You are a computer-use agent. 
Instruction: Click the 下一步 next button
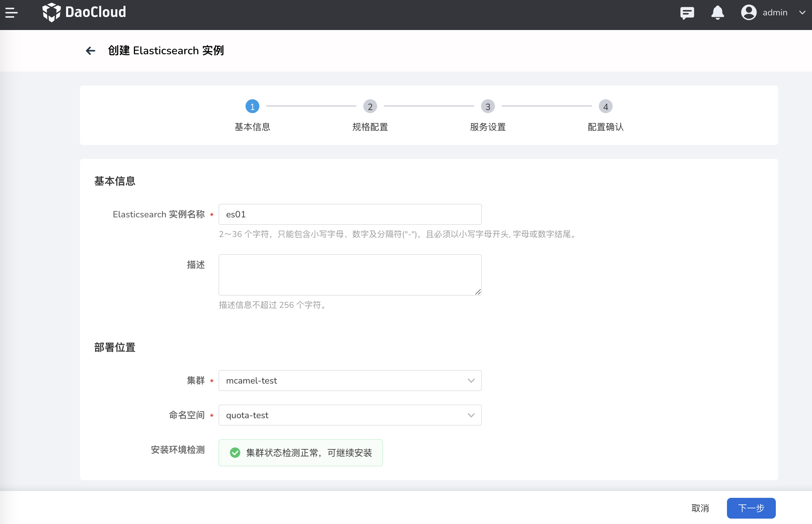[751, 508]
